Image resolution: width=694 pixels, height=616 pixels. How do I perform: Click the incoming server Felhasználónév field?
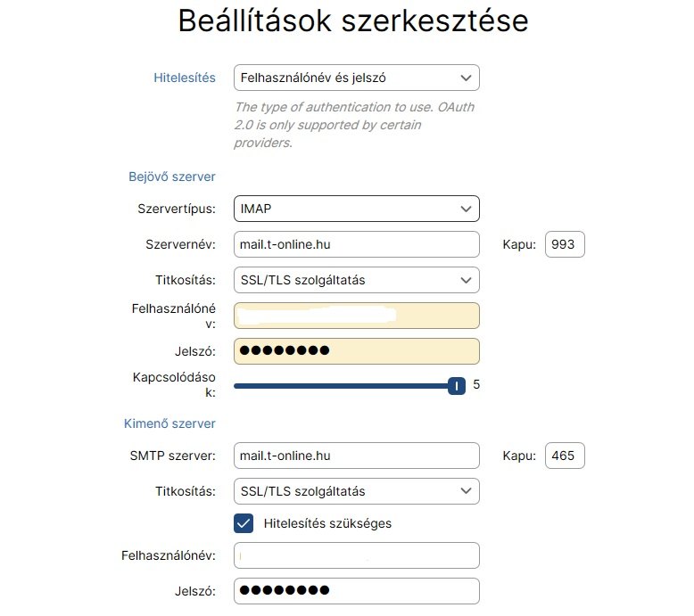(x=356, y=316)
